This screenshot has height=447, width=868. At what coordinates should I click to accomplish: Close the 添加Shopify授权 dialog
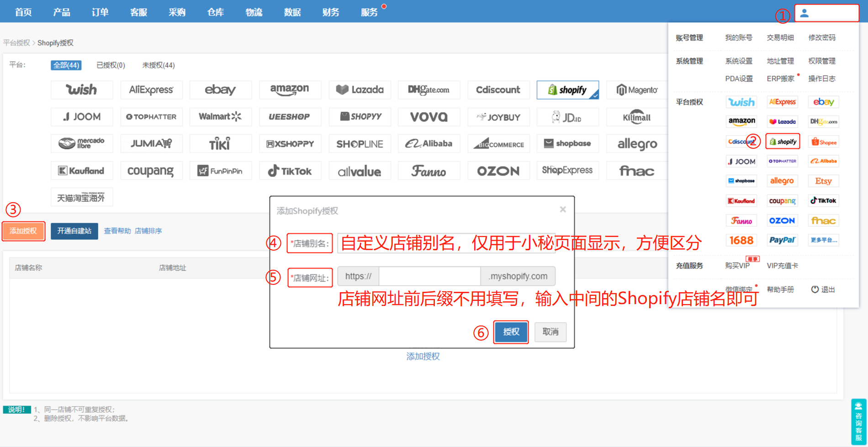[563, 210]
